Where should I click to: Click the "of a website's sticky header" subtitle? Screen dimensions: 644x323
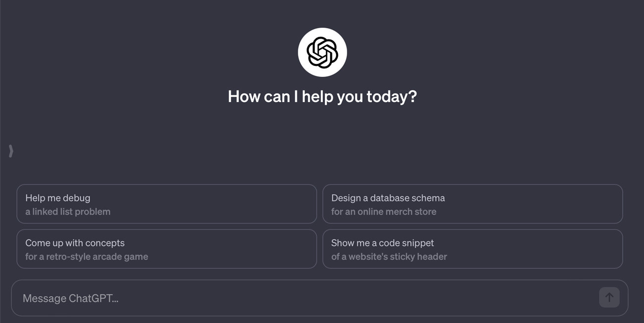click(x=389, y=257)
